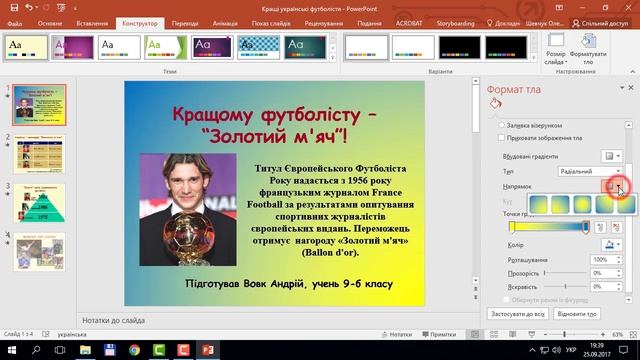
Task: Fit slide to current window
Action: click(633, 334)
